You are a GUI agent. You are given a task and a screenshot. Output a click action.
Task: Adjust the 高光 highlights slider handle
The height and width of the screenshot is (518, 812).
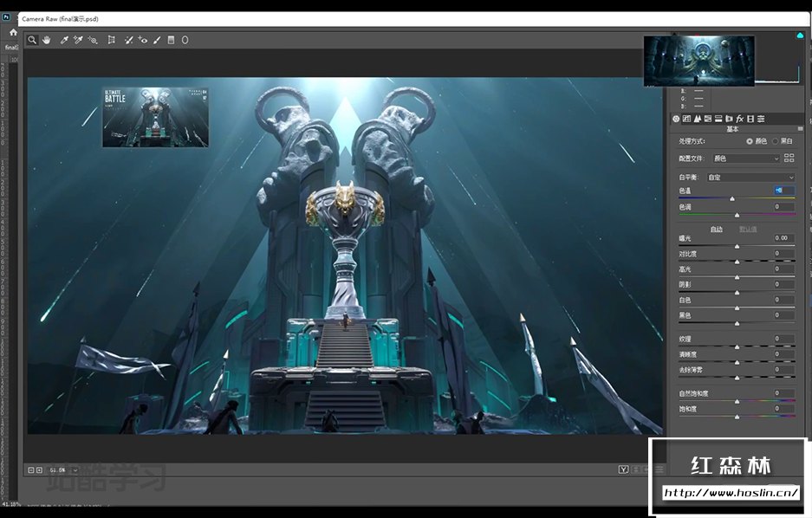click(x=737, y=277)
